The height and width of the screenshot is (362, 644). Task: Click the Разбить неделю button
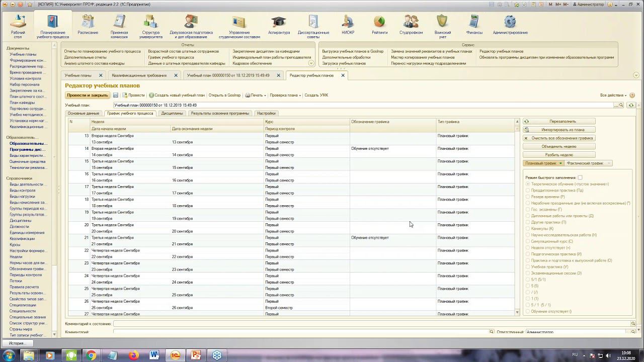(x=559, y=154)
